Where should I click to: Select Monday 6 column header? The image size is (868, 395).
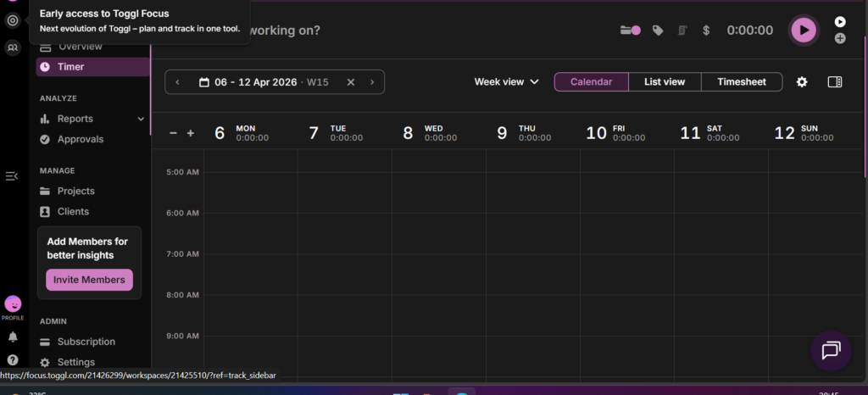[x=251, y=133]
